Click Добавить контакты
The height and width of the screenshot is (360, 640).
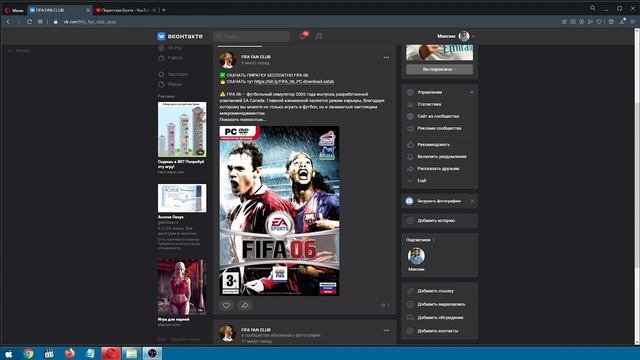pyautogui.click(x=438, y=331)
